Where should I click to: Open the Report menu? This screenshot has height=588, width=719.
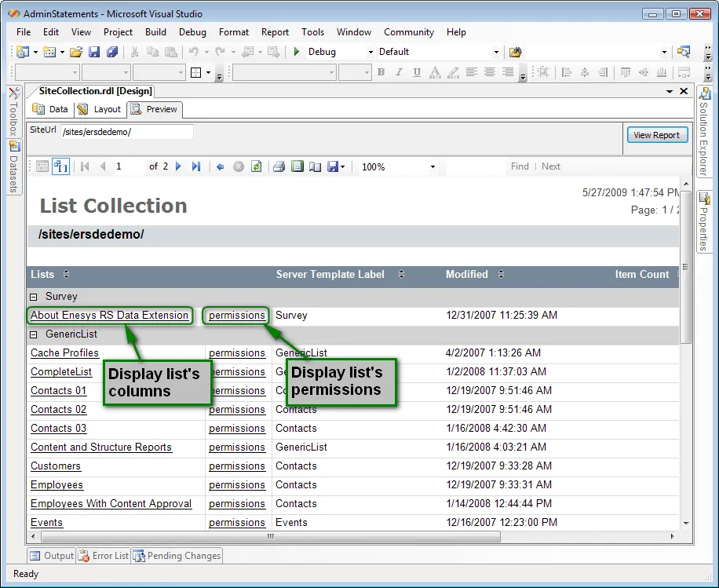coord(275,32)
